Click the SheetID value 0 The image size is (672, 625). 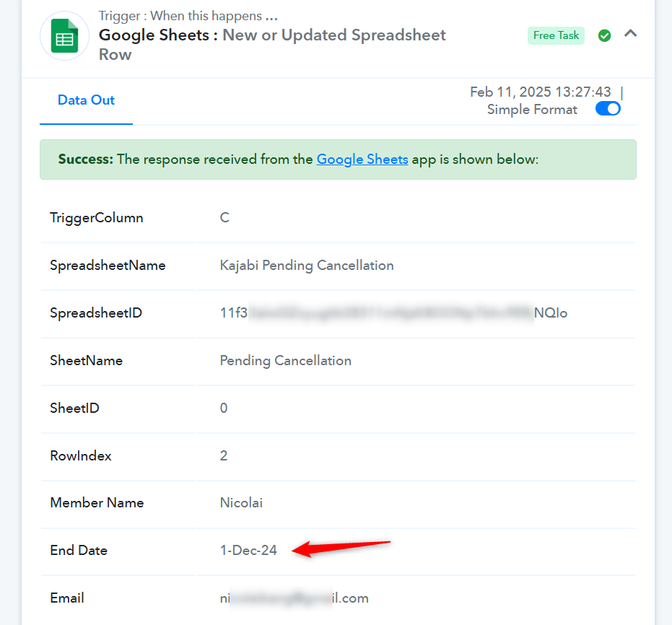[x=224, y=408]
